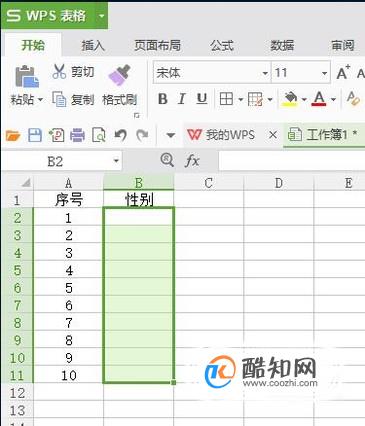Expand the B2 name box dropdown
This screenshot has width=365, height=426.
coord(116,161)
